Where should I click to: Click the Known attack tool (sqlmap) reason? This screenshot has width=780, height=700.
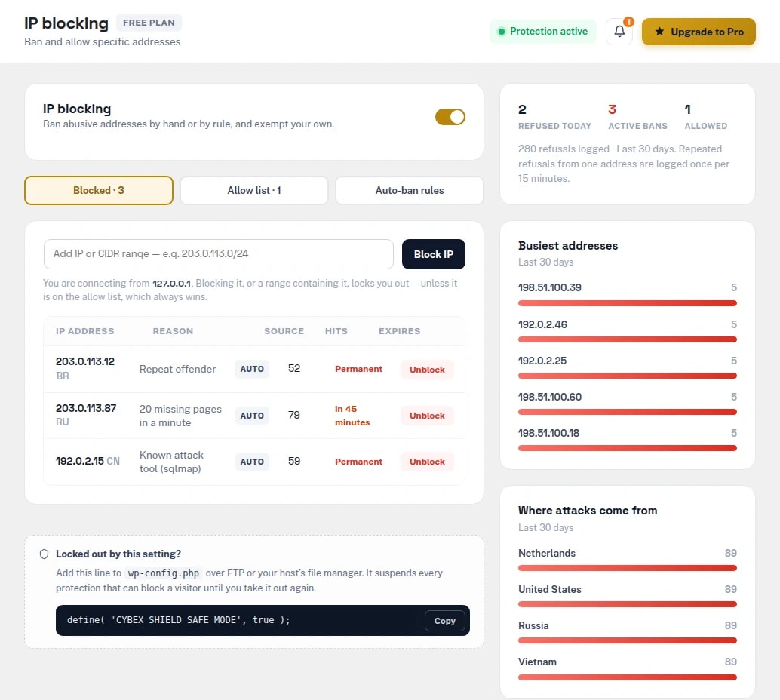(172, 462)
